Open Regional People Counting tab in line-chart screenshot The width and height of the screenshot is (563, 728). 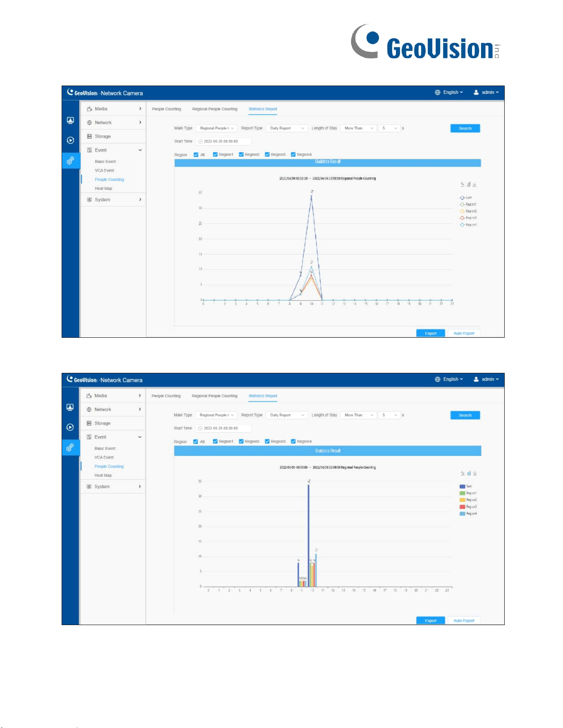(x=215, y=109)
